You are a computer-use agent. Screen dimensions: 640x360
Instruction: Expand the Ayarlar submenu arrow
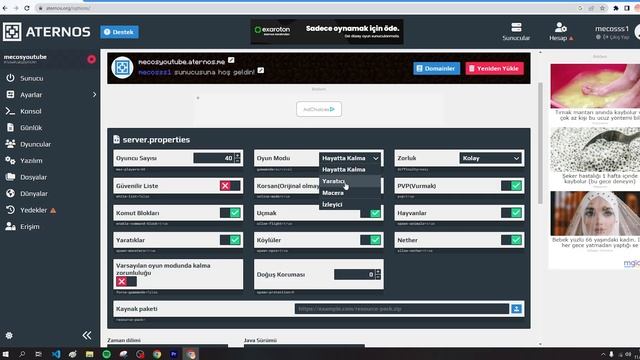click(94, 95)
